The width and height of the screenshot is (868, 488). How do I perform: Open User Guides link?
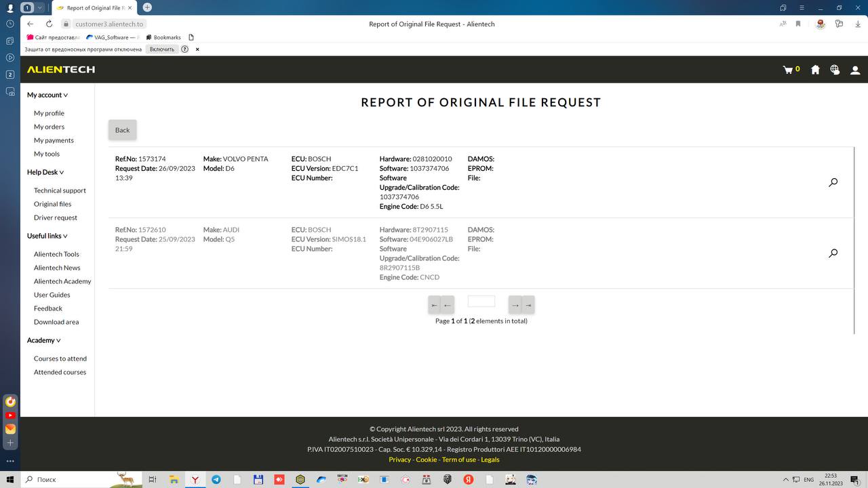(52, 295)
